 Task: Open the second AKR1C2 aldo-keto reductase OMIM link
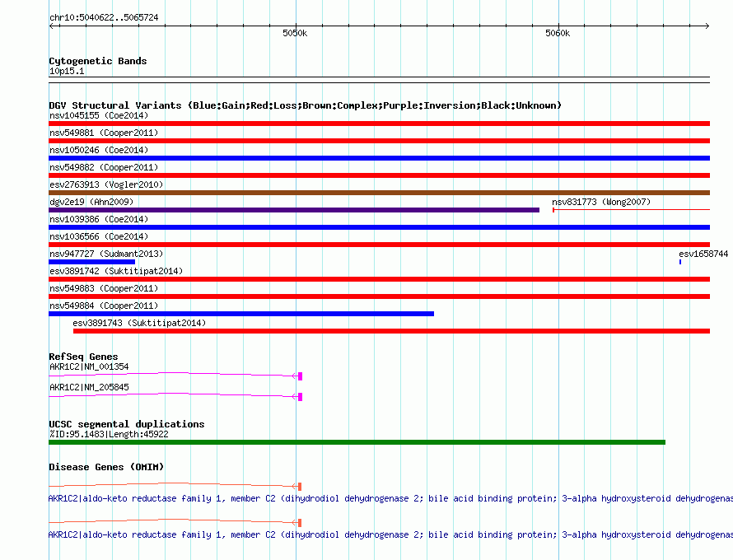click(x=390, y=534)
